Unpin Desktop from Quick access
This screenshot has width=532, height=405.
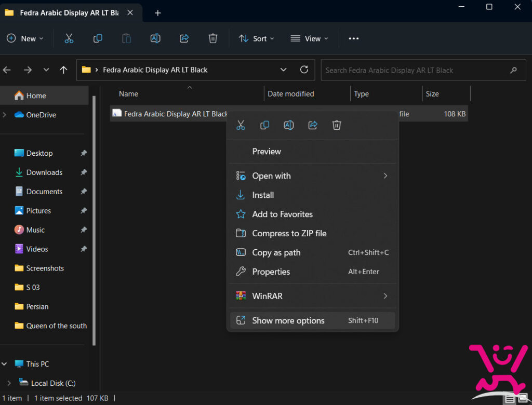click(84, 153)
